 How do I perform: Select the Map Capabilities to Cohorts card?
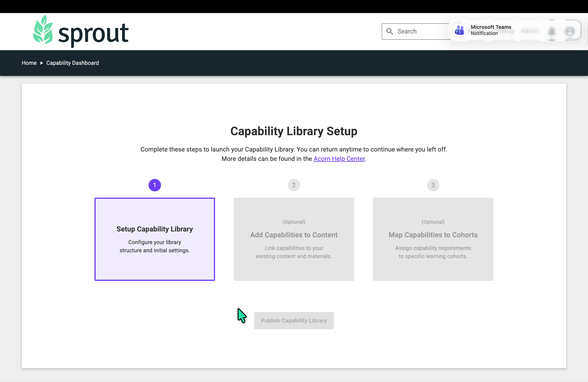[x=433, y=239]
